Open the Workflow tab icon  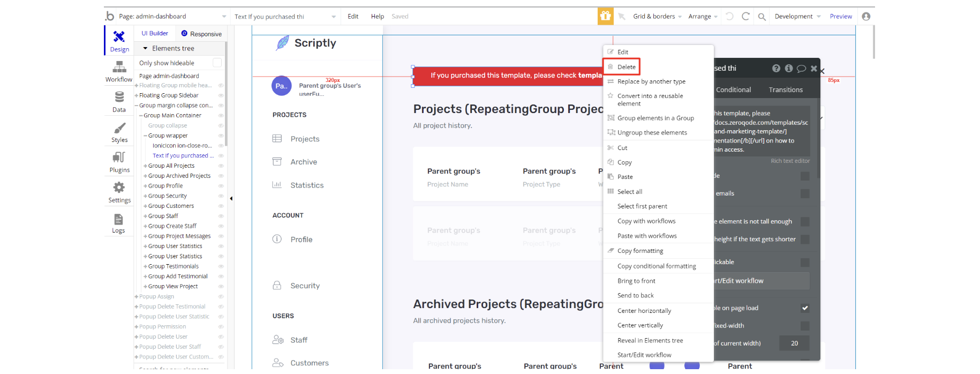[119, 68]
